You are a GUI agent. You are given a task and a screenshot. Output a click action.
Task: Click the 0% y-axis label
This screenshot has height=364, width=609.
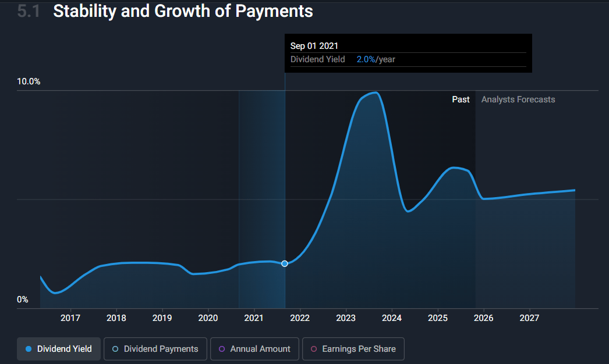[23, 299]
